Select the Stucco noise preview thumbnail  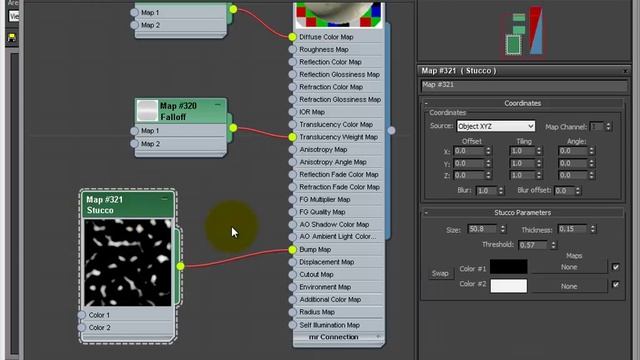click(128, 262)
